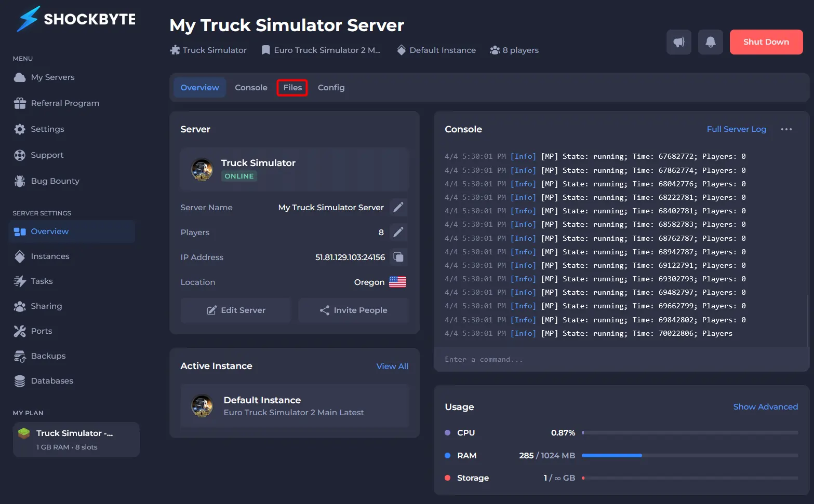The width and height of the screenshot is (814, 504).
Task: Open the console three-dots options menu
Action: (786, 129)
